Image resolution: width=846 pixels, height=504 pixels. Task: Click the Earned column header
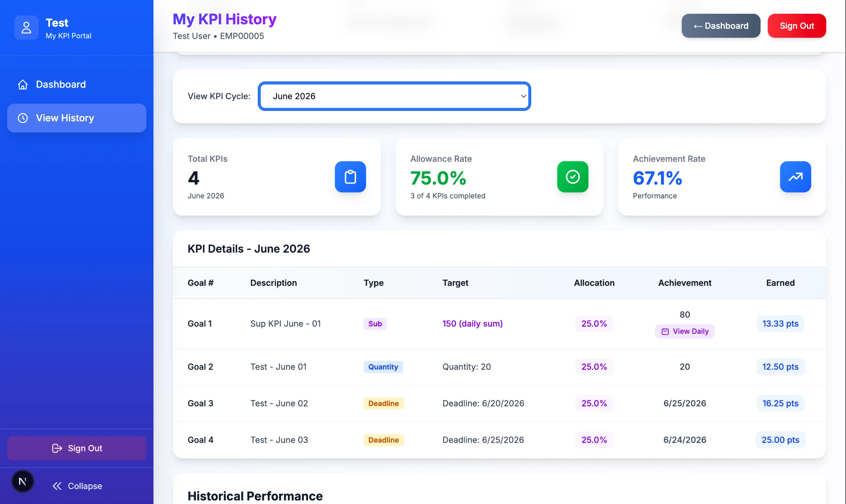[x=780, y=283]
